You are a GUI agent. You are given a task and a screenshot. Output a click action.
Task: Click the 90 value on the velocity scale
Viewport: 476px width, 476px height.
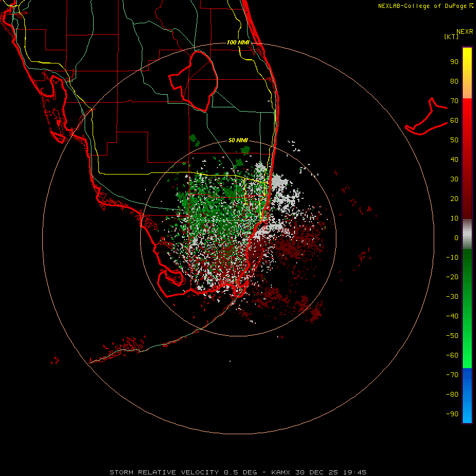454,62
